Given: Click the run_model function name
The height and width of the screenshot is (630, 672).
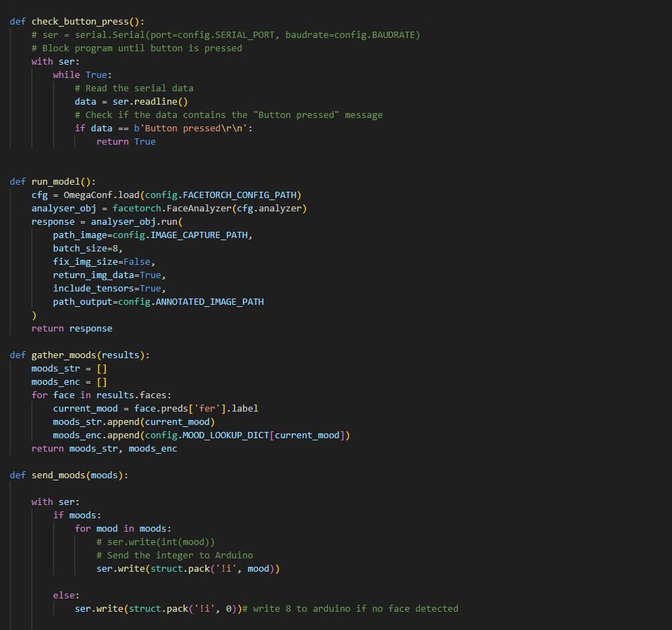Looking at the screenshot, I should pos(55,181).
